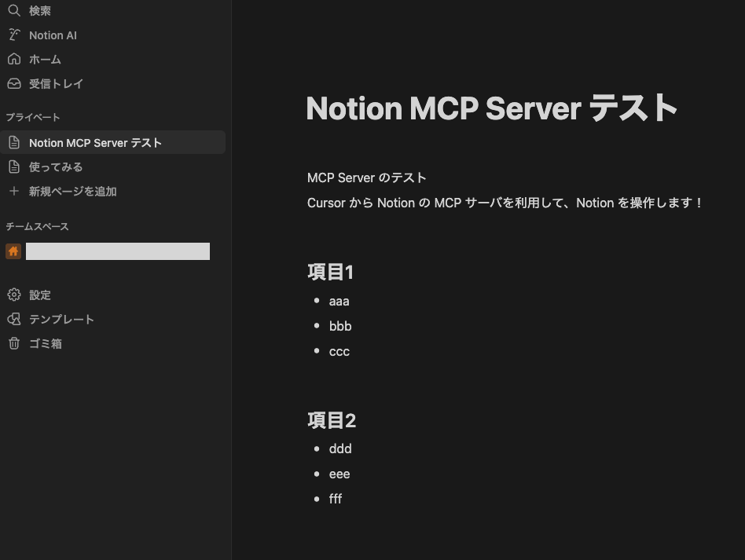The image size is (745, 560).
Task: Click the trash can icon
Action: tap(14, 343)
